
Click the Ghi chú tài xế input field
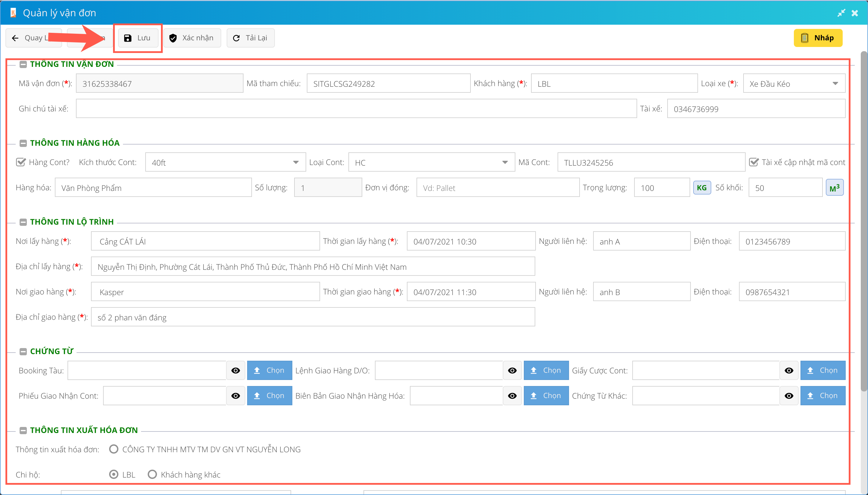(x=356, y=108)
